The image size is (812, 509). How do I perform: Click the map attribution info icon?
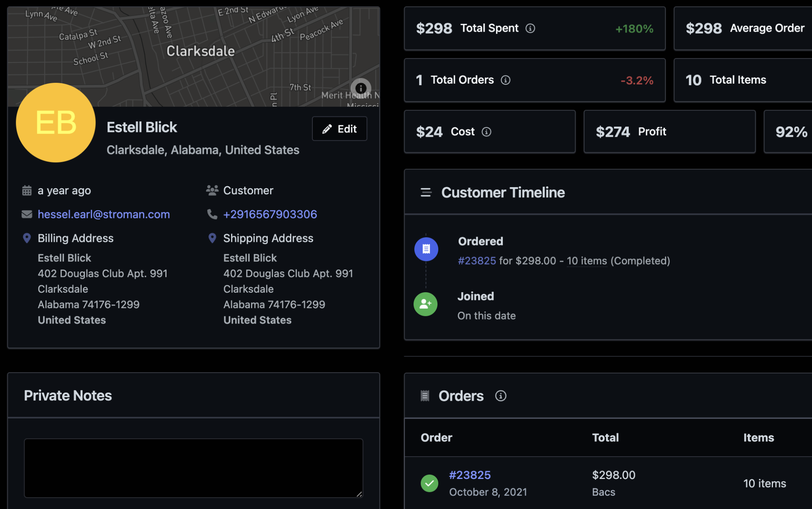(x=360, y=88)
